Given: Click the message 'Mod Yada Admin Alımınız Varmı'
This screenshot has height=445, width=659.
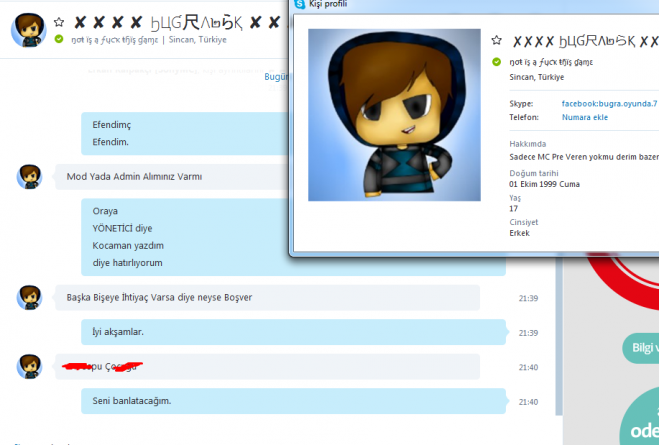Looking at the screenshot, I should tap(134, 176).
